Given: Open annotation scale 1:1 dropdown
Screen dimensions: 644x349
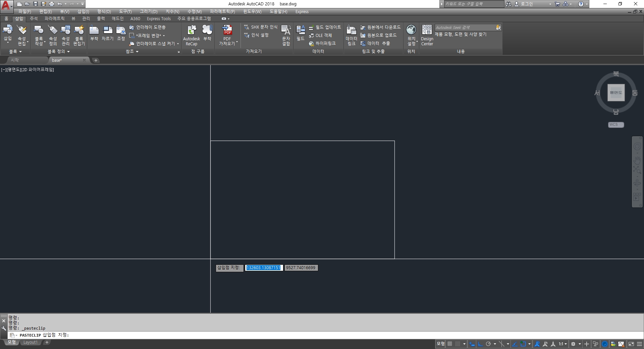Looking at the screenshot, I should pos(562,344).
